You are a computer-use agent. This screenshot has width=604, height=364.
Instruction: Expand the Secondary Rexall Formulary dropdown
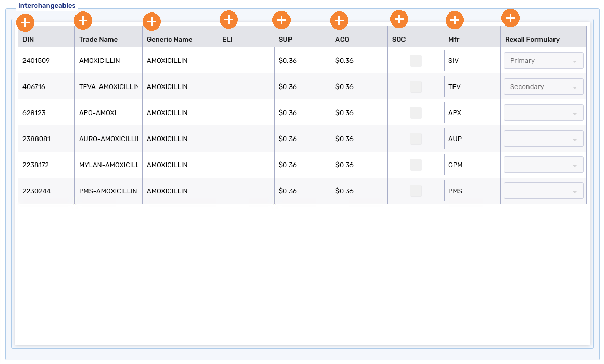(x=543, y=87)
